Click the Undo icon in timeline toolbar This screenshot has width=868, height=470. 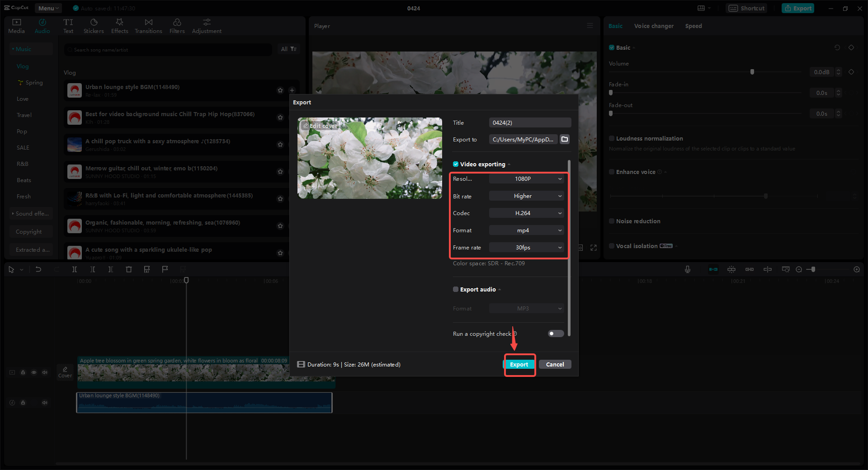[x=38, y=269]
